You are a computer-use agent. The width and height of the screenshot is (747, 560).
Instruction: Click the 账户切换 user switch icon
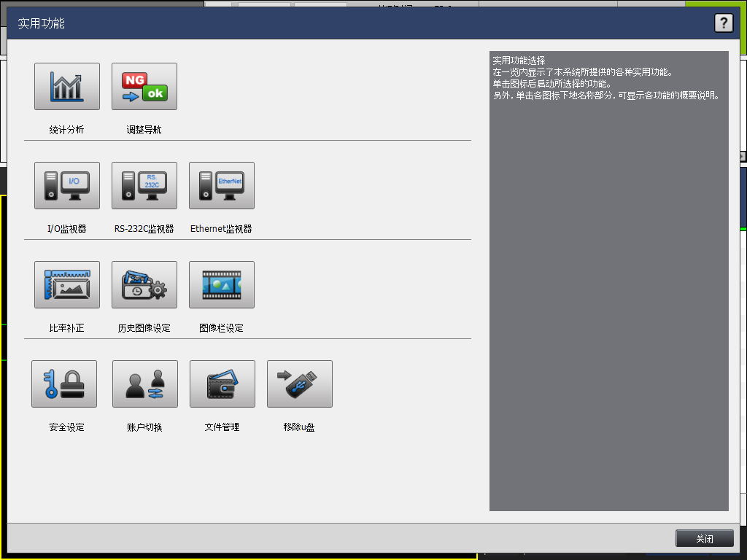click(145, 384)
